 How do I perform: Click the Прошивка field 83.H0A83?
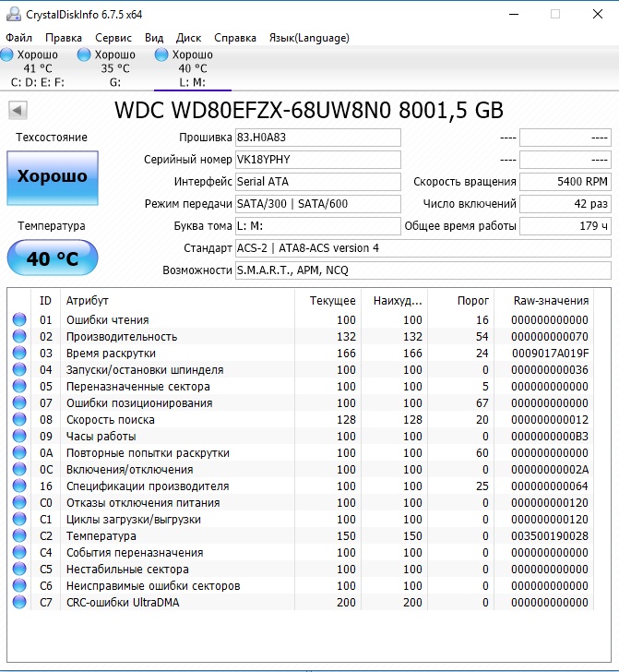[318, 138]
